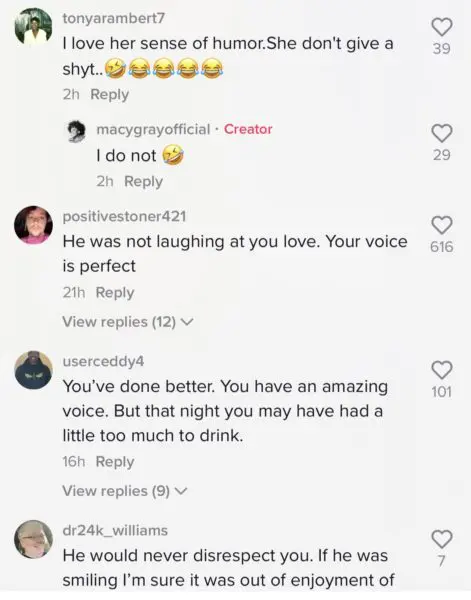Open dr24k_williams's profile avatar
Viewport: 471px width, 600px height.
pyautogui.click(x=34, y=539)
